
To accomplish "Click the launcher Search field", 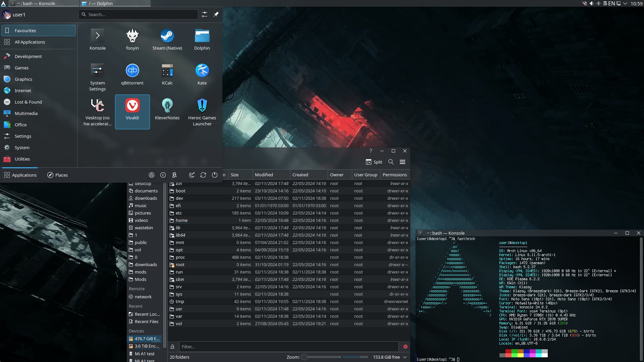I will 139,14.
